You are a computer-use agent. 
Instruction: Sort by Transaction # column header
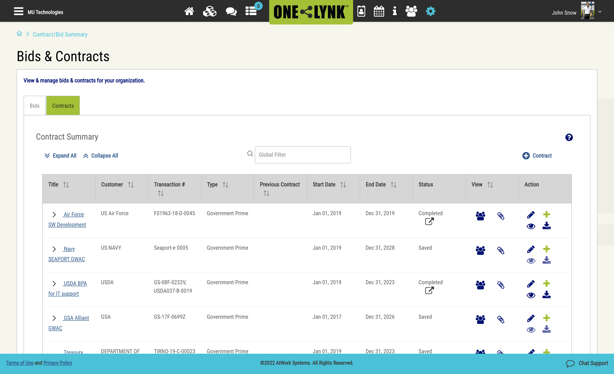coord(160,193)
